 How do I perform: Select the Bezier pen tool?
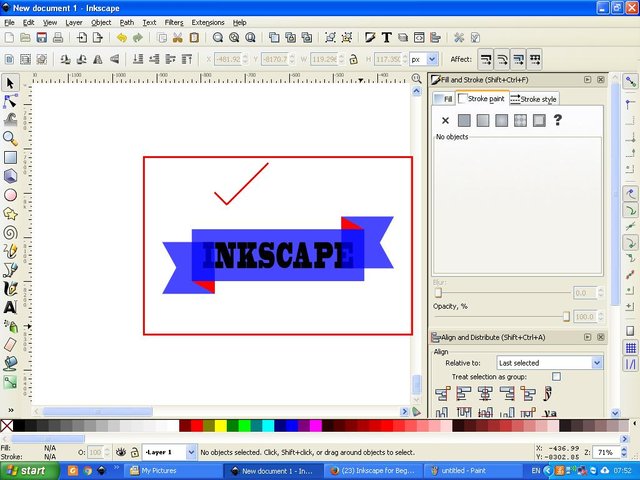[10, 270]
